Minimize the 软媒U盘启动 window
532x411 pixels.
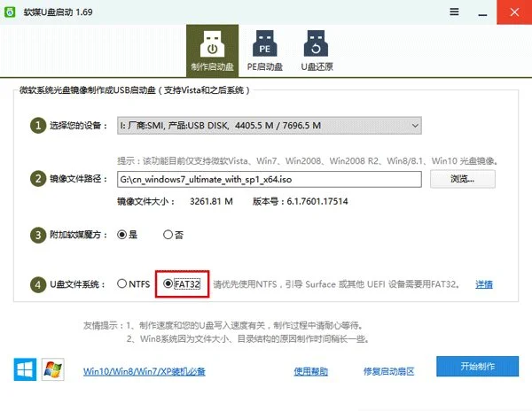click(x=483, y=13)
